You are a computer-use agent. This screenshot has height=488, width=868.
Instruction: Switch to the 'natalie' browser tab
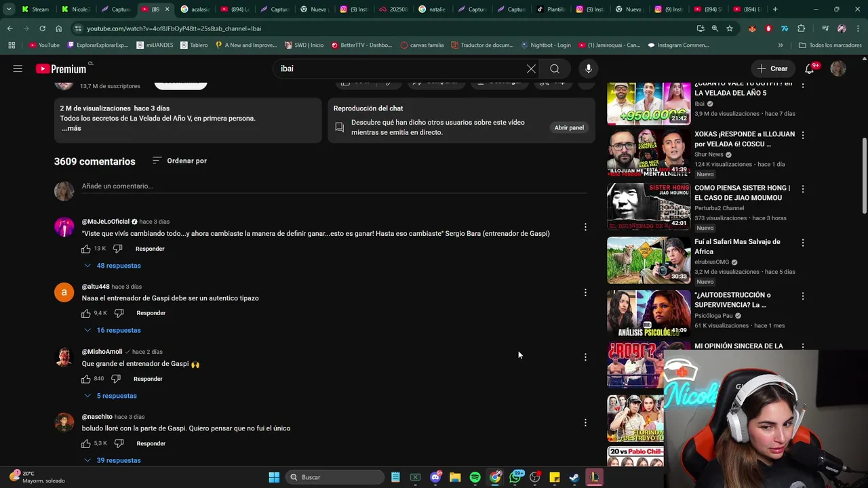432,9
